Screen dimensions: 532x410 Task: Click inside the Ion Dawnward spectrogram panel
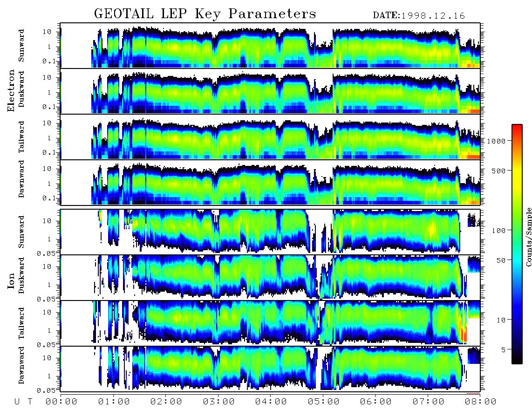click(270, 369)
